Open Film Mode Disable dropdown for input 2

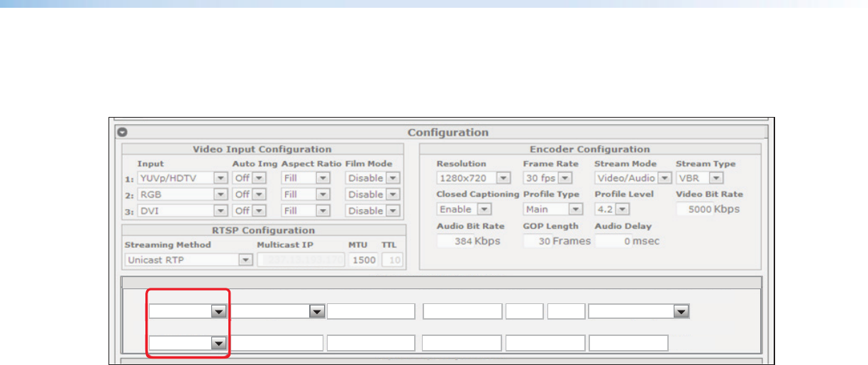tap(372, 194)
